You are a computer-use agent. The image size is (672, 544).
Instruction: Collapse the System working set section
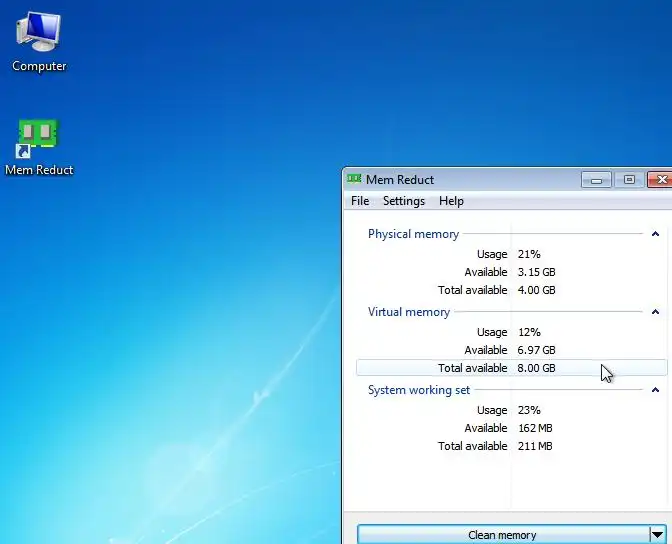(655, 390)
